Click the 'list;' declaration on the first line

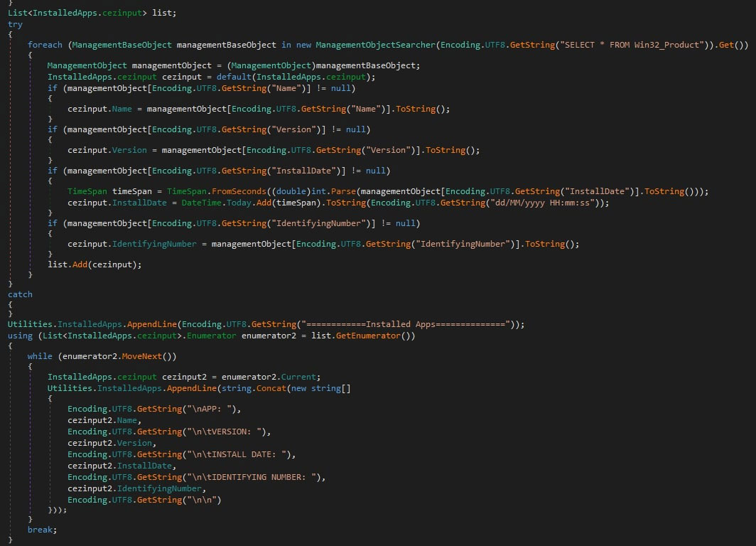164,13
